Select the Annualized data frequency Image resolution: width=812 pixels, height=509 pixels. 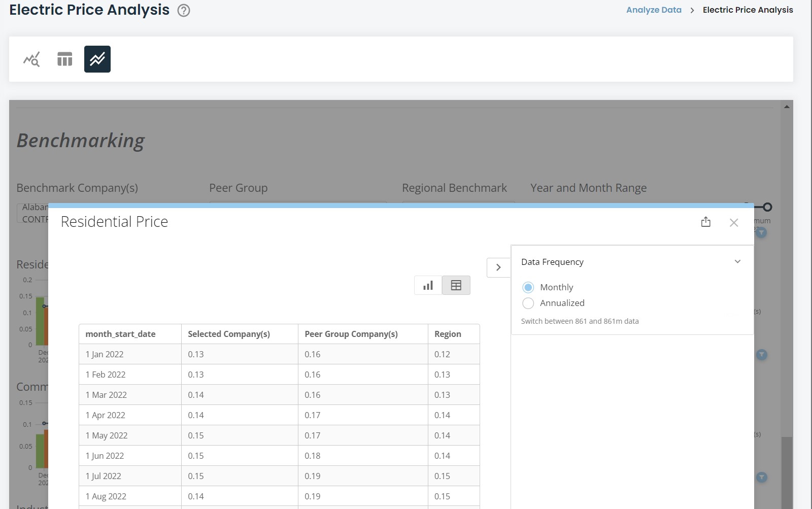point(528,303)
